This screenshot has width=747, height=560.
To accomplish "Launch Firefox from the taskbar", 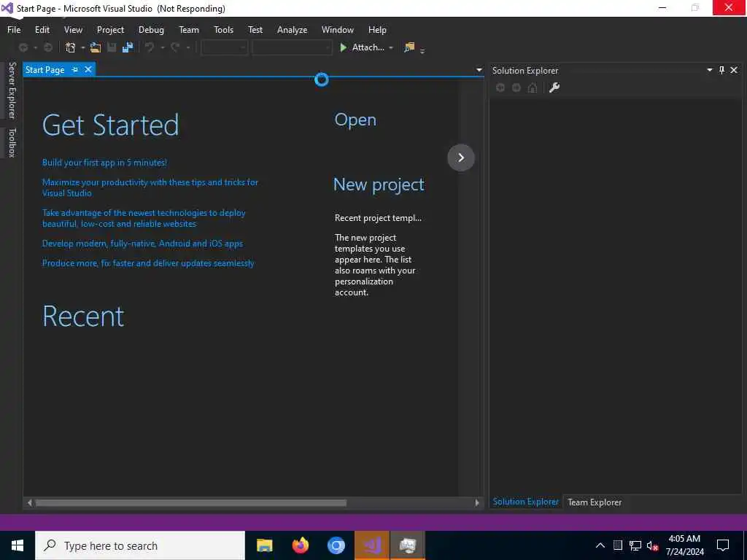I will (300, 545).
